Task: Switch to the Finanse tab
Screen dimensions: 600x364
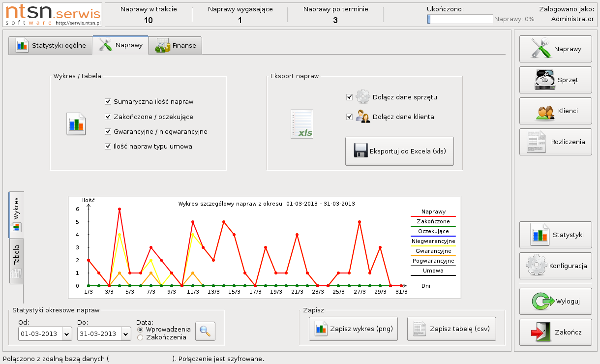Action: click(176, 46)
